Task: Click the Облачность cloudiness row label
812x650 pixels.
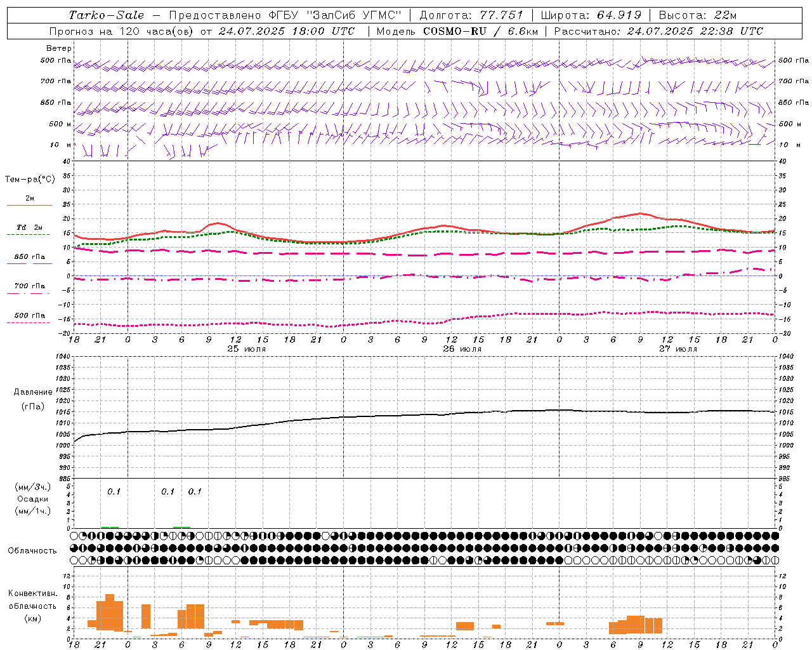Action: (x=32, y=550)
